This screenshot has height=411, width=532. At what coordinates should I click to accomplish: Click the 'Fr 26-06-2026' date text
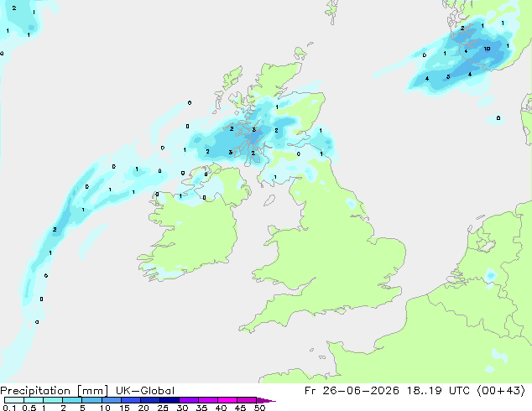coord(352,391)
